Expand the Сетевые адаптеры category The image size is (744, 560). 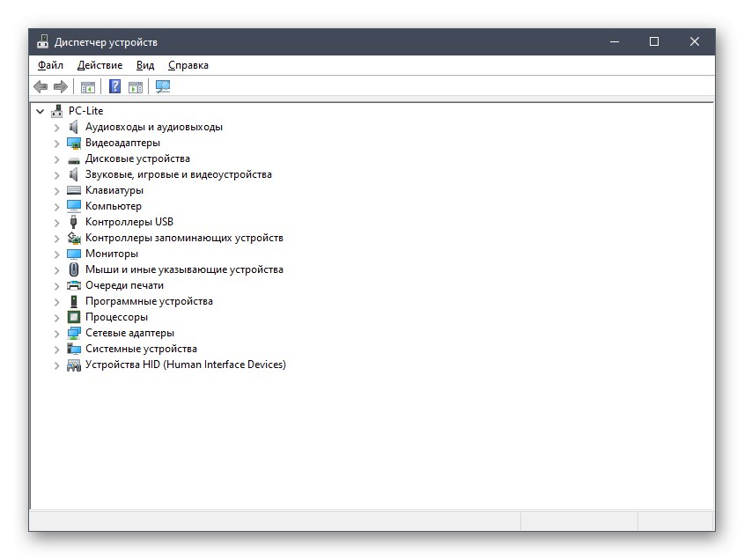(x=57, y=334)
